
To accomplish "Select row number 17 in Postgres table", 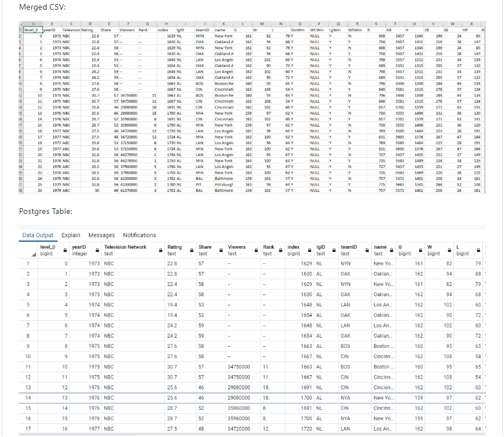I will point(28,428).
